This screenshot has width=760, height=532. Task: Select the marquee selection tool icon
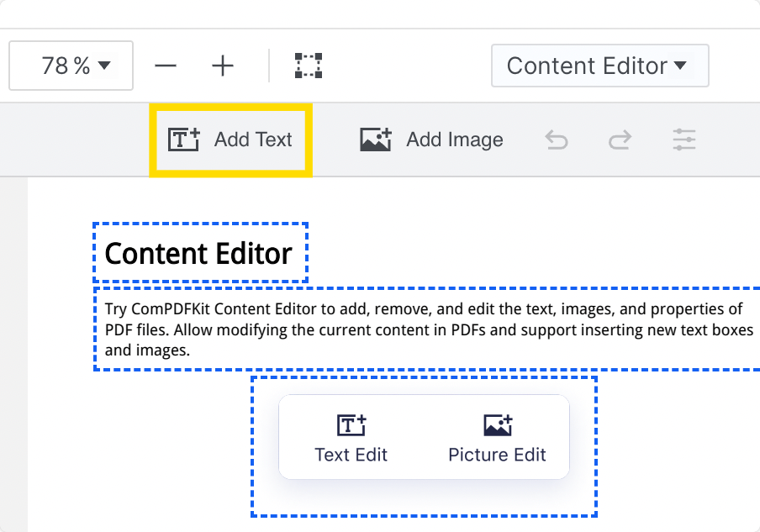(309, 66)
